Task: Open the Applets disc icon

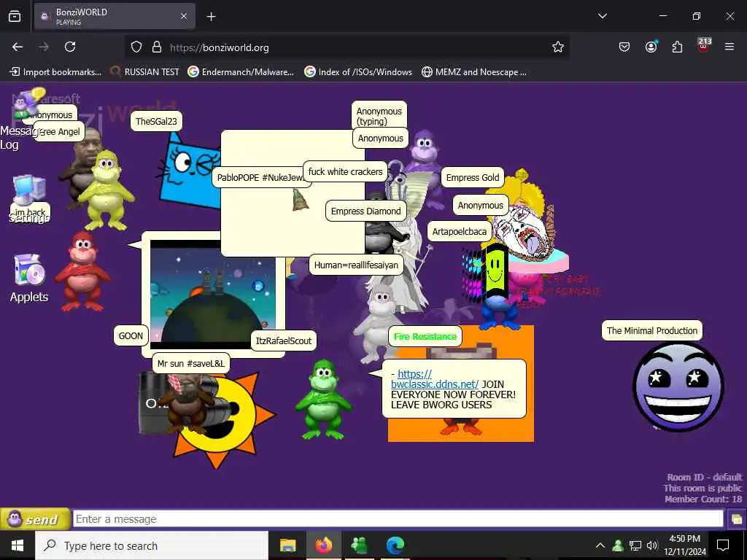Action: (29, 270)
